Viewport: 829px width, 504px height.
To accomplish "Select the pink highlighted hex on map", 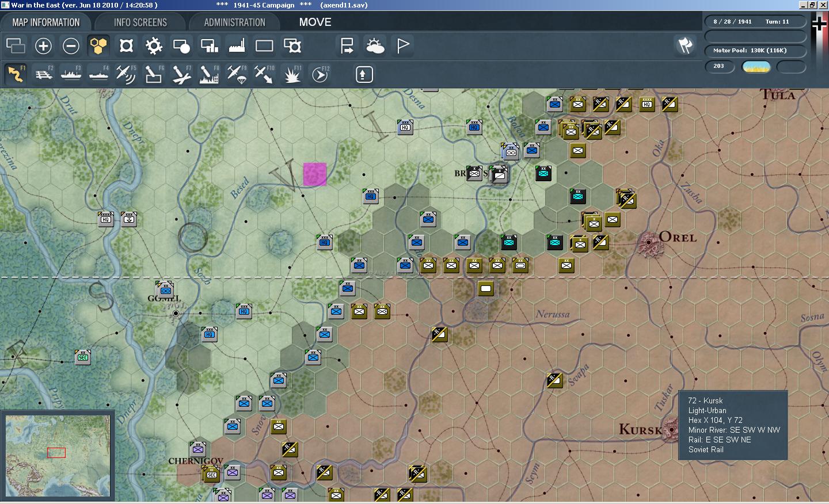I will [x=315, y=174].
